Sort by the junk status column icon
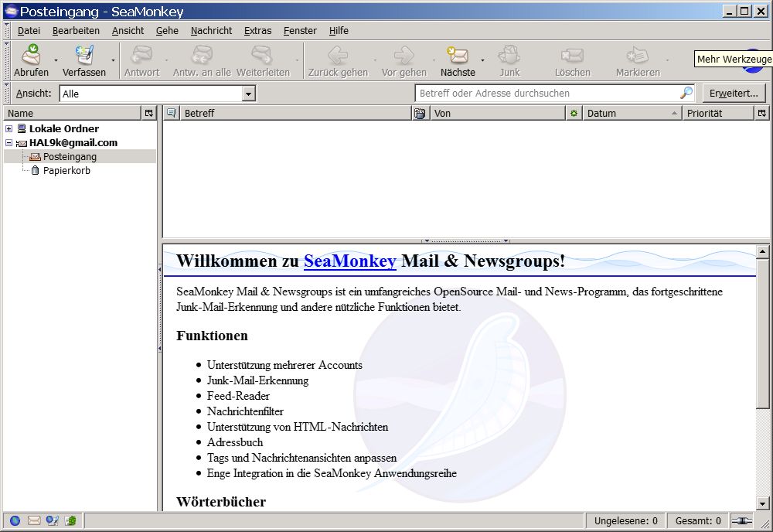 coord(574,114)
